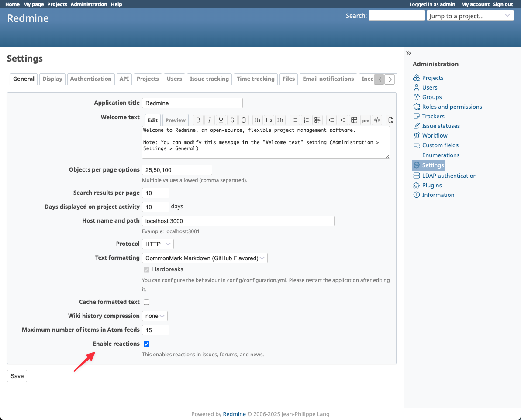Open the Jump to a project dropdown
521x420 pixels.
470,16
